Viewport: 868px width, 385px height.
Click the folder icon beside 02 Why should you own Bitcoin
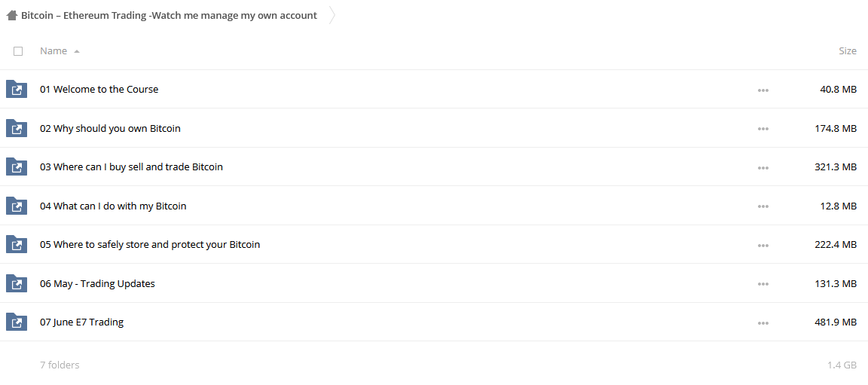tap(17, 128)
